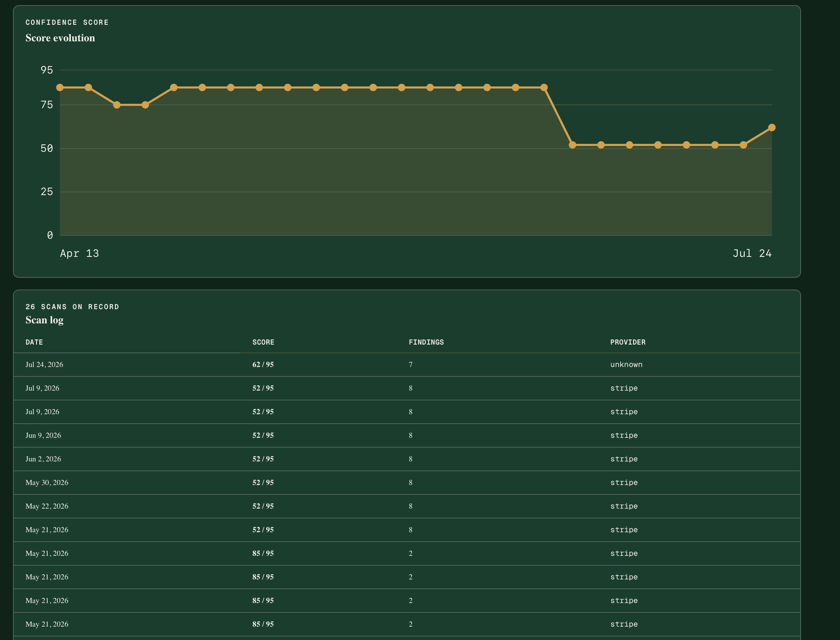Click the 'Scan log' heading
The height and width of the screenshot is (640, 840).
coord(44,320)
